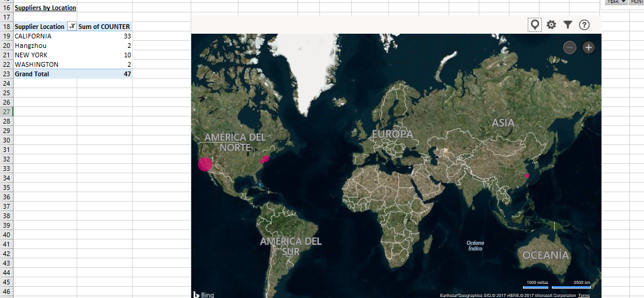Screen dimensions: 644x298
Task: Open the Supplier Location filter dropdown
Action: coord(72,27)
